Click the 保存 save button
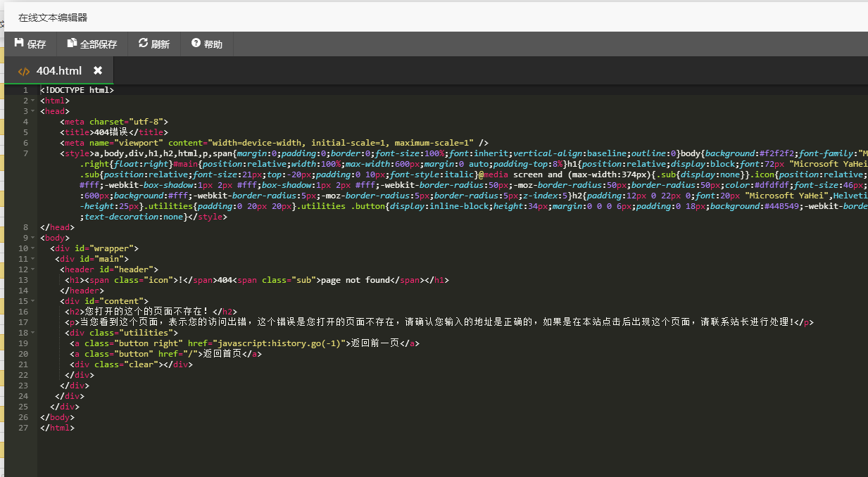Screen dimensions: 868x477 click(30, 44)
